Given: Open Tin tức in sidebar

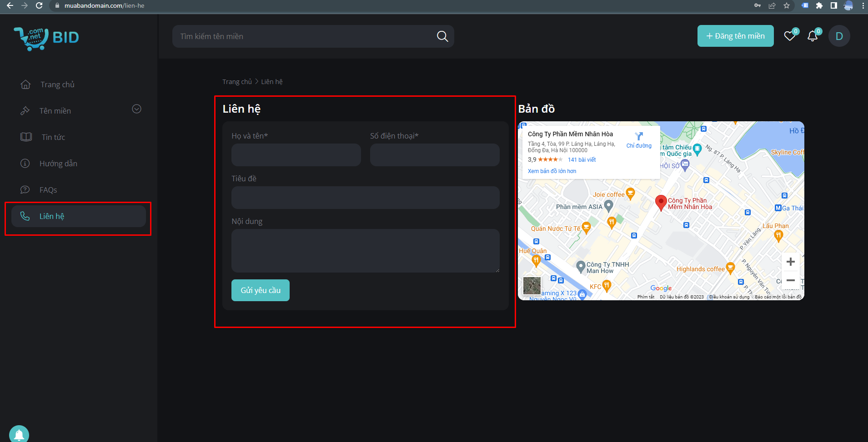Looking at the screenshot, I should [x=53, y=137].
